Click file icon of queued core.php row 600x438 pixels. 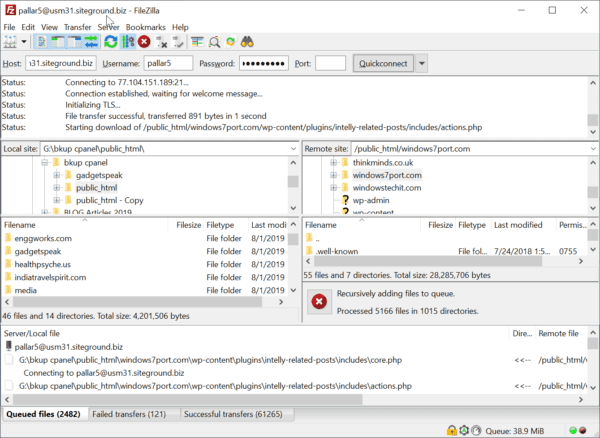(x=9, y=360)
